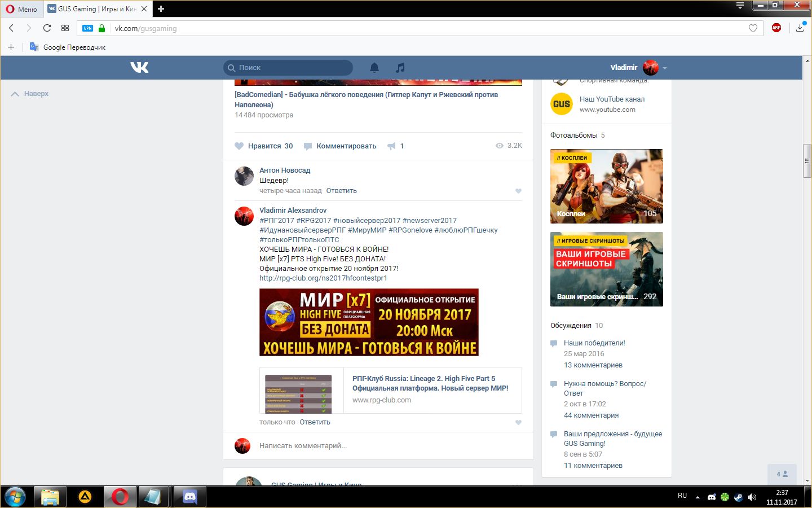Image resolution: width=812 pixels, height=508 pixels.
Task: Open Наш YouTube канал link
Action: tap(612, 99)
